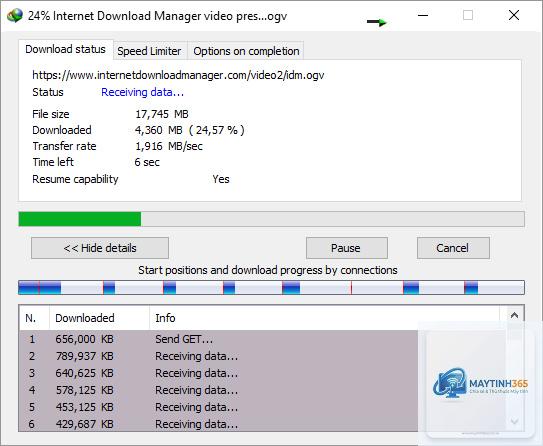Click the Downloaded column header

pos(99,318)
